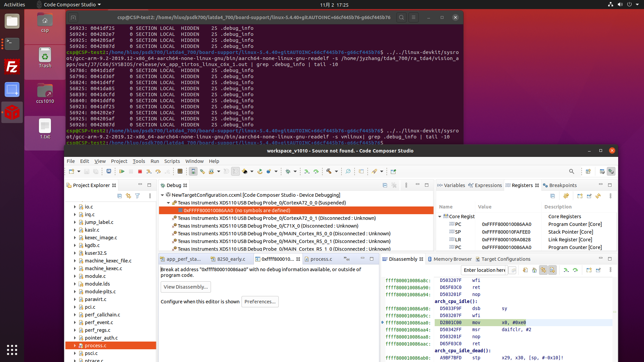
Task: Click the Preferences... button
Action: coord(260,302)
